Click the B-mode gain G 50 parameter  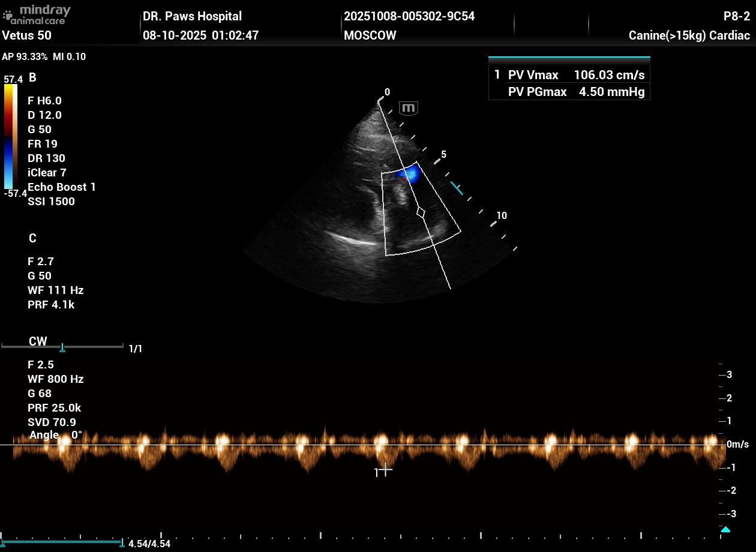(x=40, y=130)
